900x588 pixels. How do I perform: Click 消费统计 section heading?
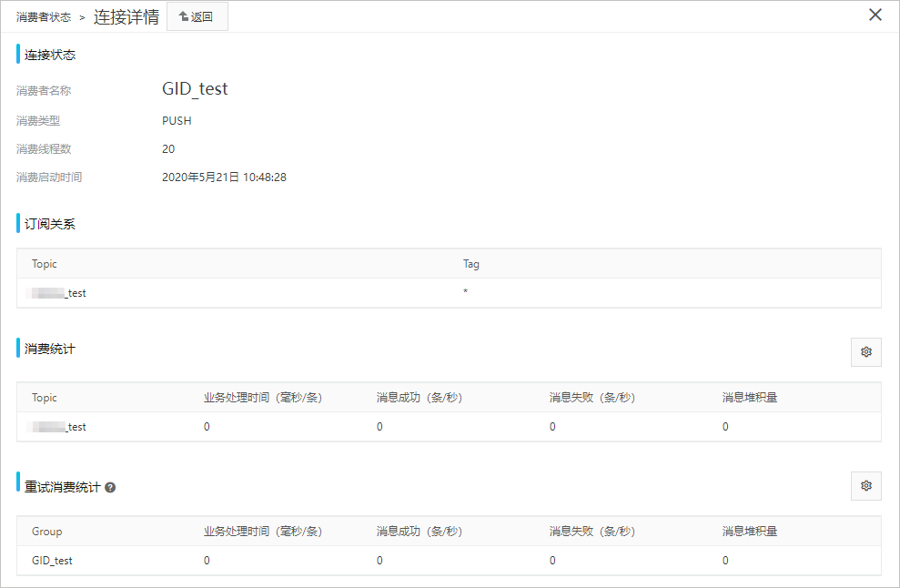click(50, 349)
